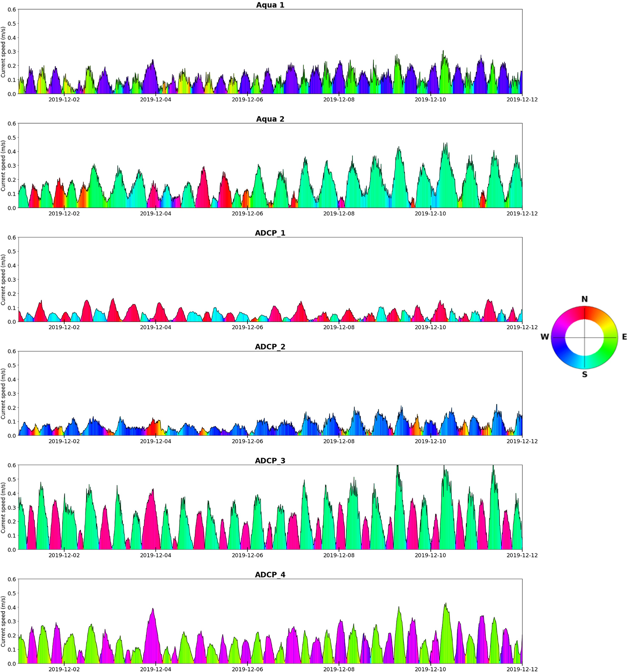
Task: Click the ADCP_1 chart title
Action: tap(270, 233)
